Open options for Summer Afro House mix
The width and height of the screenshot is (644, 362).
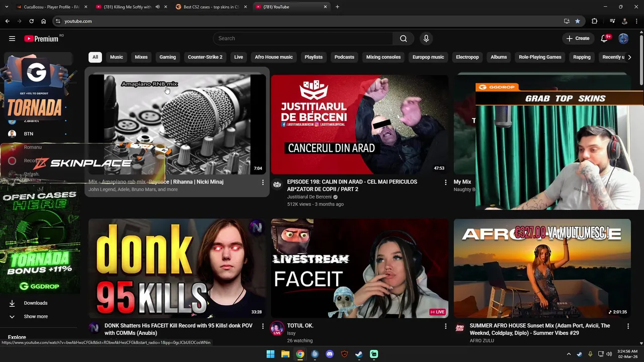point(628,326)
